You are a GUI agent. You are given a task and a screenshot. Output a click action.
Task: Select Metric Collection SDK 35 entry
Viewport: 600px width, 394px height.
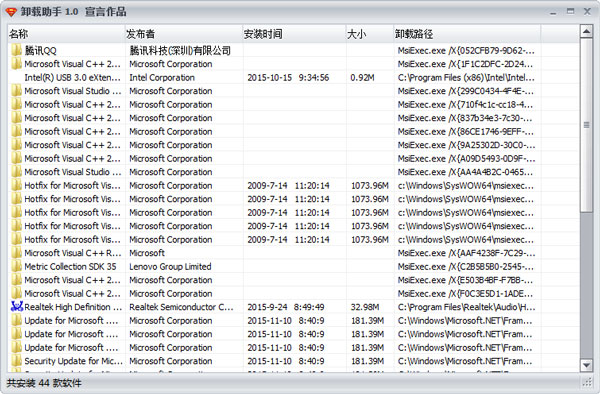click(x=70, y=266)
